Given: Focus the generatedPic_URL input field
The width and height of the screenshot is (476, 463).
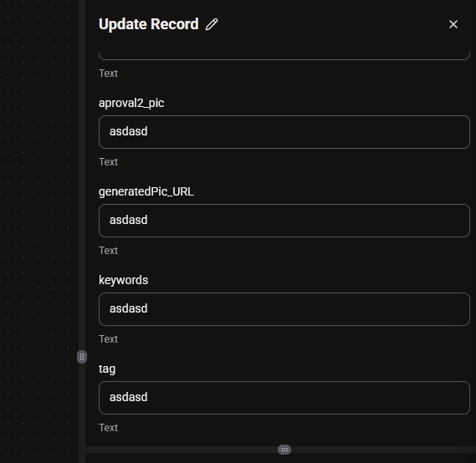Looking at the screenshot, I should (284, 221).
